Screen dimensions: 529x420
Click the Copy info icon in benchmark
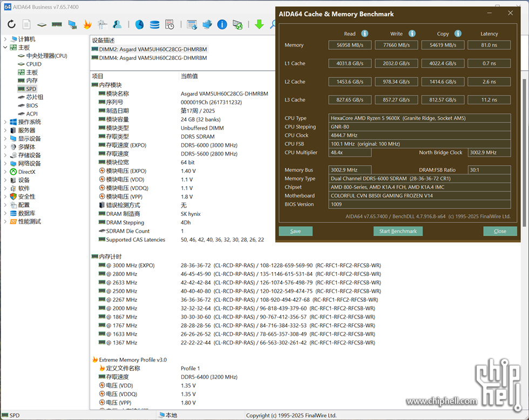pos(458,33)
